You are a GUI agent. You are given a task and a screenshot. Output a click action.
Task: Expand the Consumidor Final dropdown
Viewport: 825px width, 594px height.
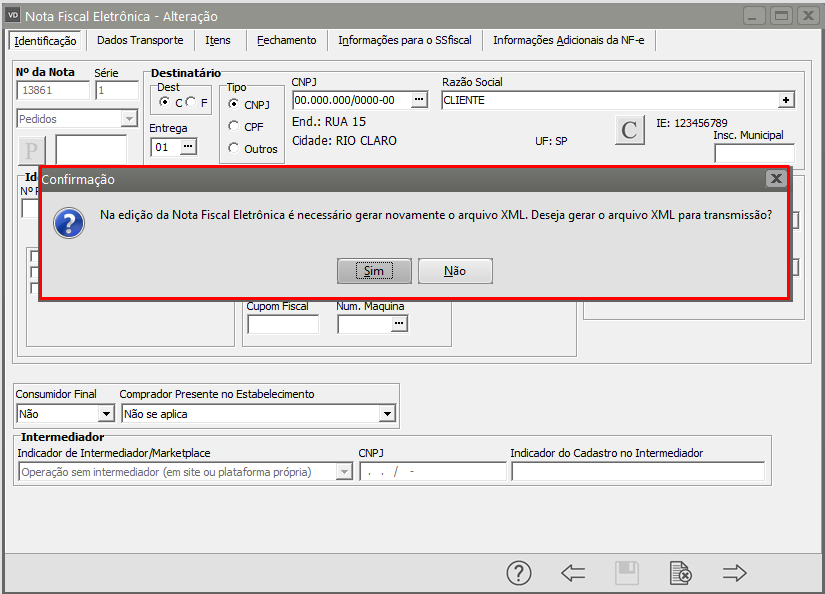[x=106, y=414]
